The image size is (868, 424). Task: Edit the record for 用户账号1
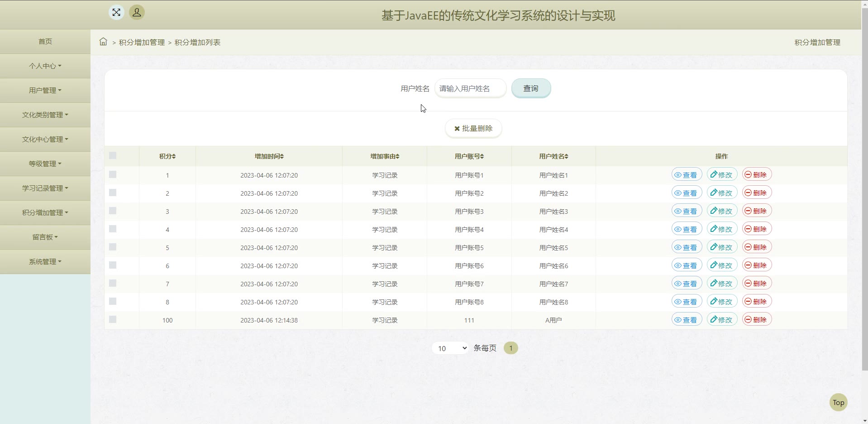tap(722, 174)
